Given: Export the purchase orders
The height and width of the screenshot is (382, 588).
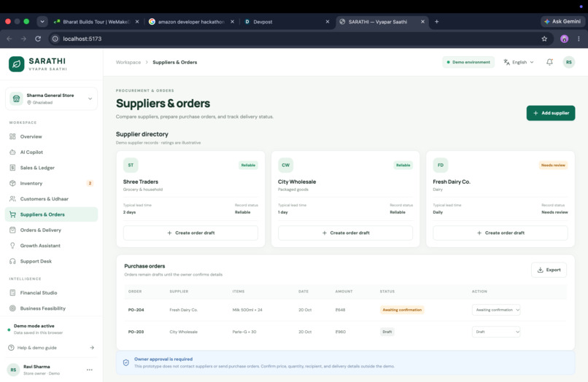Looking at the screenshot, I should coord(549,270).
